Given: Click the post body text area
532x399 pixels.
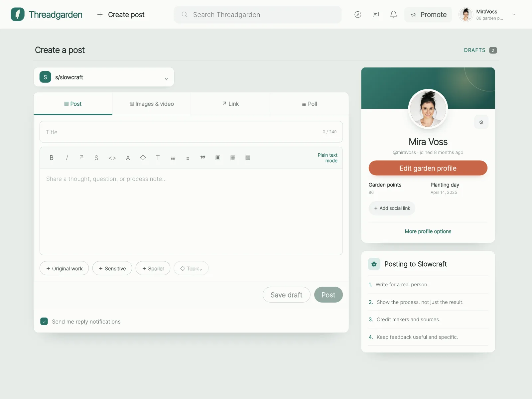Looking at the screenshot, I should point(191,211).
